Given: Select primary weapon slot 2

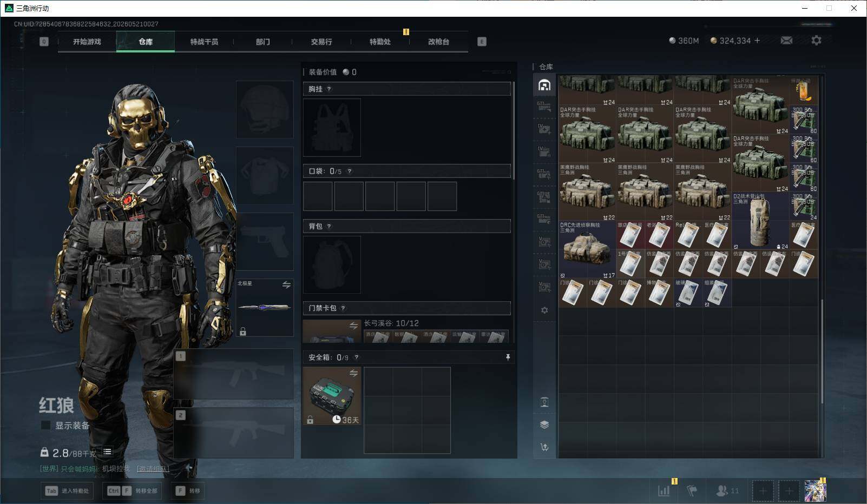Looking at the screenshot, I should (x=234, y=433).
